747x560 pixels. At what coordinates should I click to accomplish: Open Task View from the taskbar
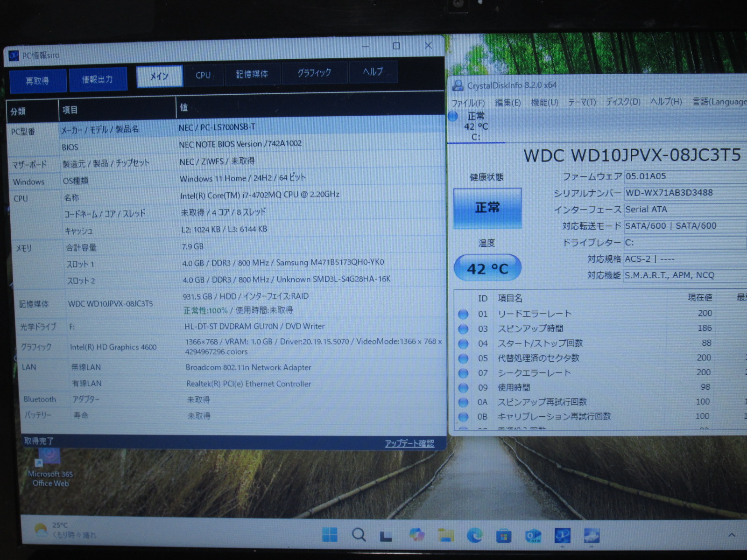[386, 536]
